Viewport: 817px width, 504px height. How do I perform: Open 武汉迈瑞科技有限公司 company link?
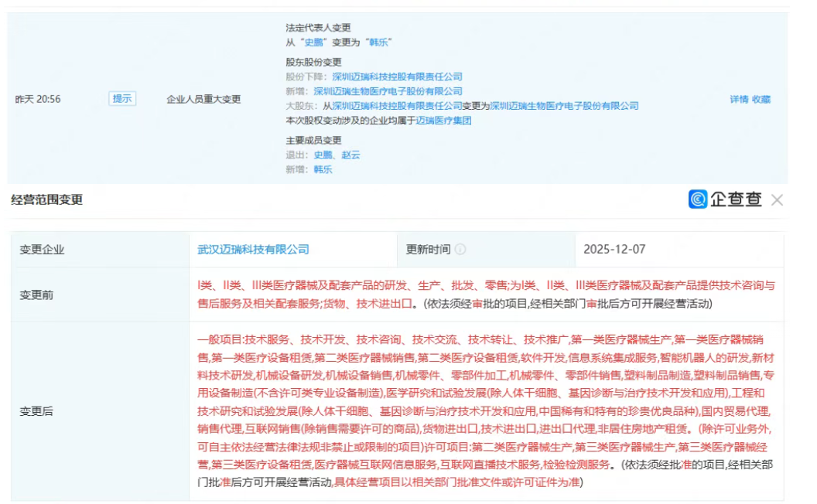click(253, 250)
